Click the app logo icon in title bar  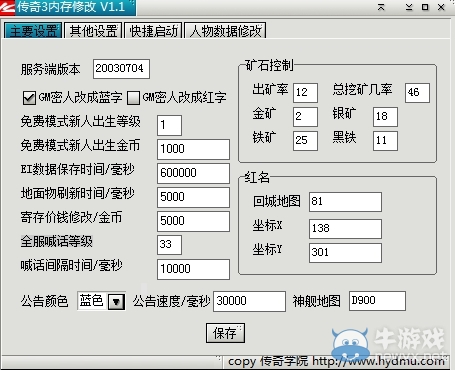point(7,7)
